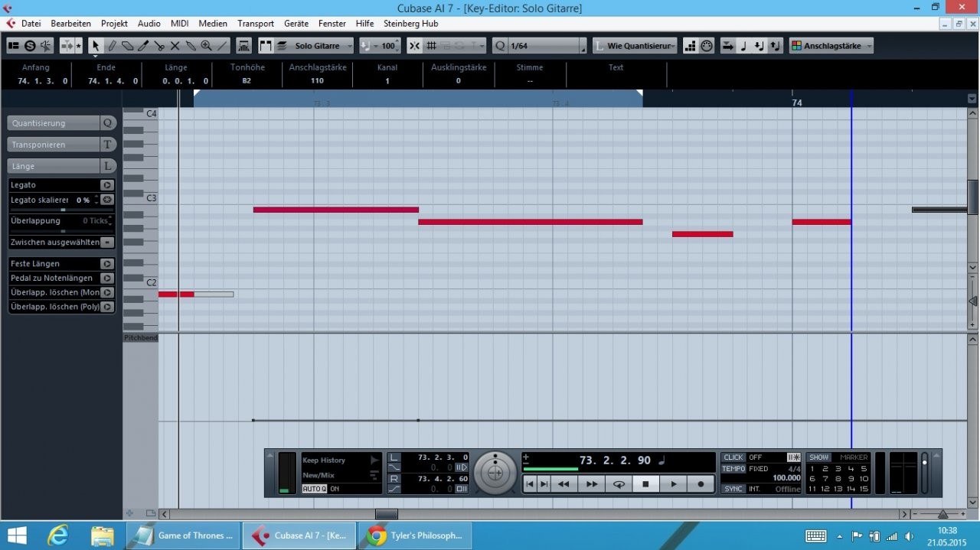The height and width of the screenshot is (550, 980).
Task: Open the Transport menu
Action: tap(256, 24)
